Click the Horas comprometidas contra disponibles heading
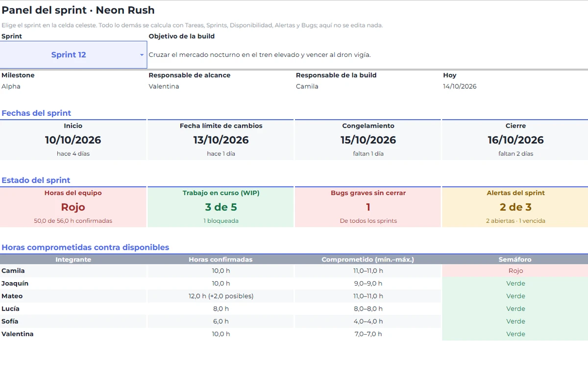Image resolution: width=588 pixels, height=368 pixels. (85, 247)
